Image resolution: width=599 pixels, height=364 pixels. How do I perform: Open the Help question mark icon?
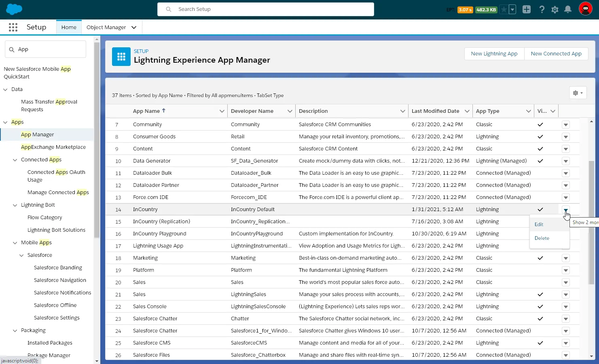542,9
